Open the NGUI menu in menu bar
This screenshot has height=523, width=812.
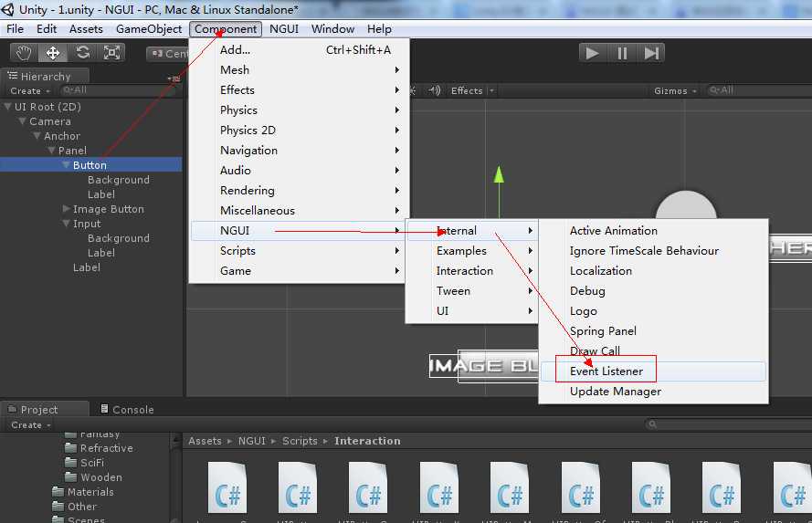point(284,29)
